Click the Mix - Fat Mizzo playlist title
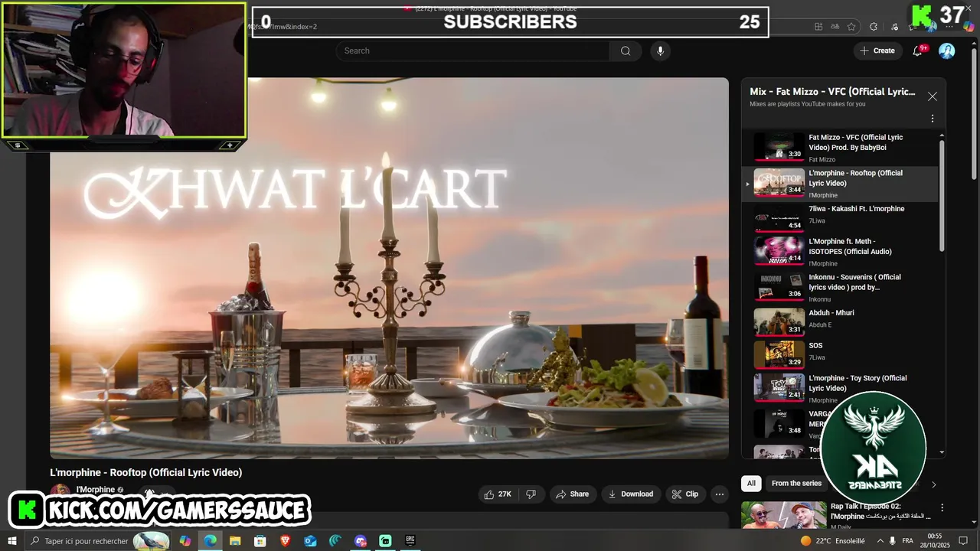 (832, 92)
